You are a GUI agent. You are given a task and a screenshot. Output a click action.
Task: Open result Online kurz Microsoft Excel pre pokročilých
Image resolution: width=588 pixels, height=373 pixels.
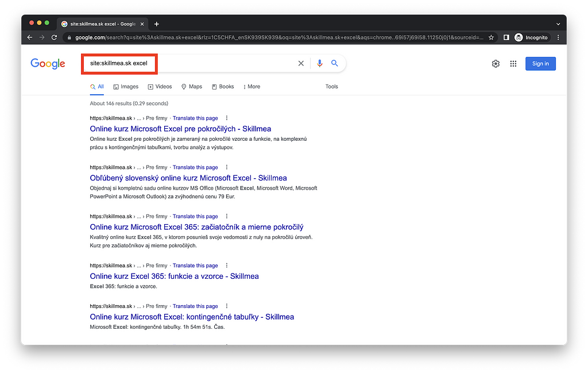point(180,129)
